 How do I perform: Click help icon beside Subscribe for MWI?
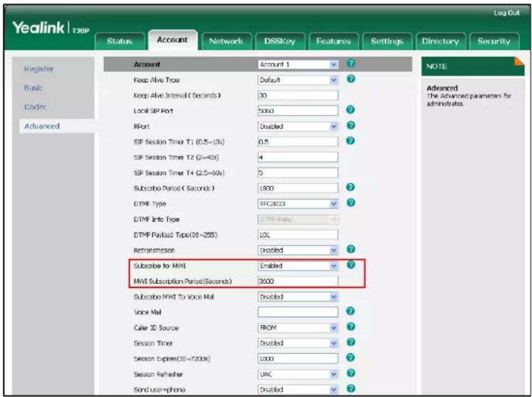pyautogui.click(x=351, y=264)
